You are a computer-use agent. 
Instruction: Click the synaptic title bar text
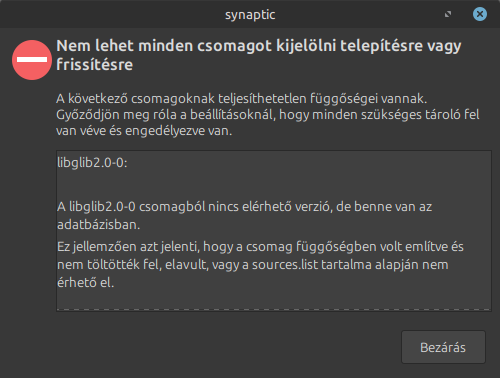pyautogui.click(x=250, y=15)
